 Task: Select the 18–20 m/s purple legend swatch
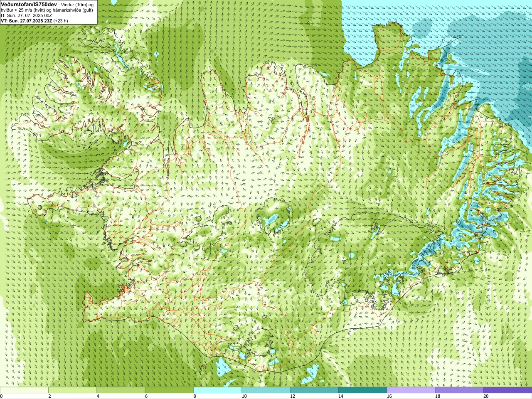(459, 390)
